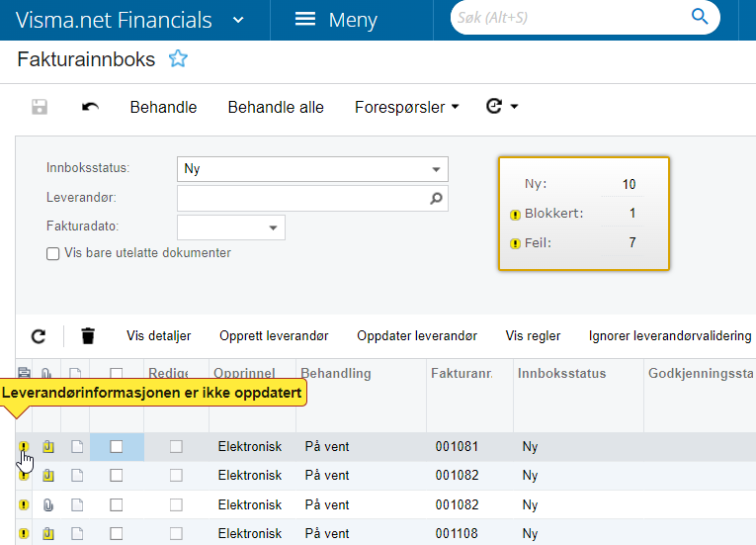Refresh the invoice grid
Image resolution: width=756 pixels, height=545 pixels.
pyautogui.click(x=39, y=336)
